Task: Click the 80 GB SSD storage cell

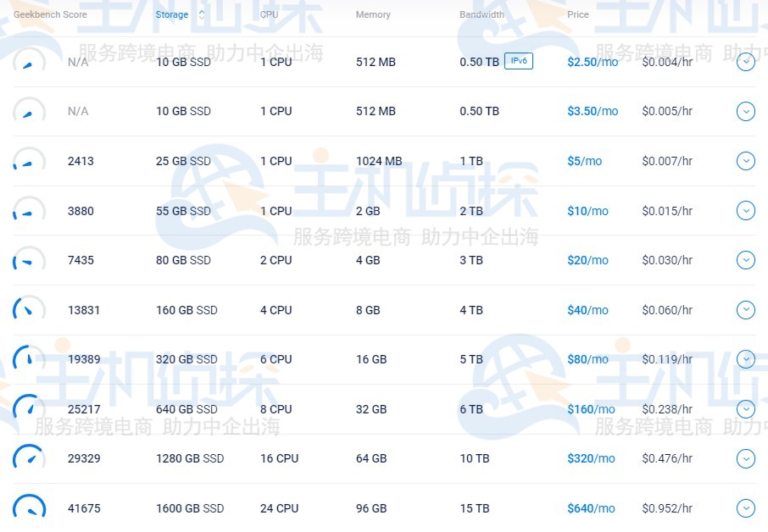Action: point(183,260)
